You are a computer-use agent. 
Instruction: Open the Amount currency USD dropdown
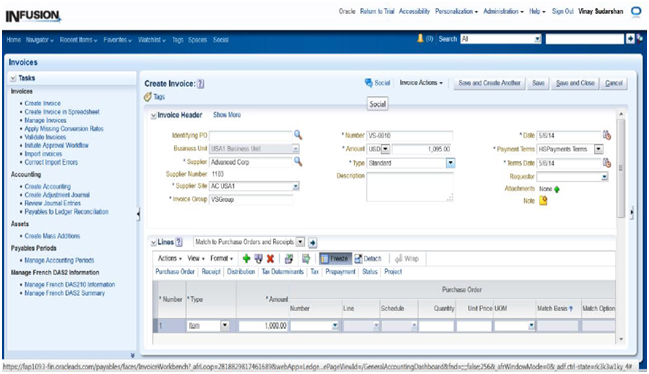pyautogui.click(x=385, y=149)
